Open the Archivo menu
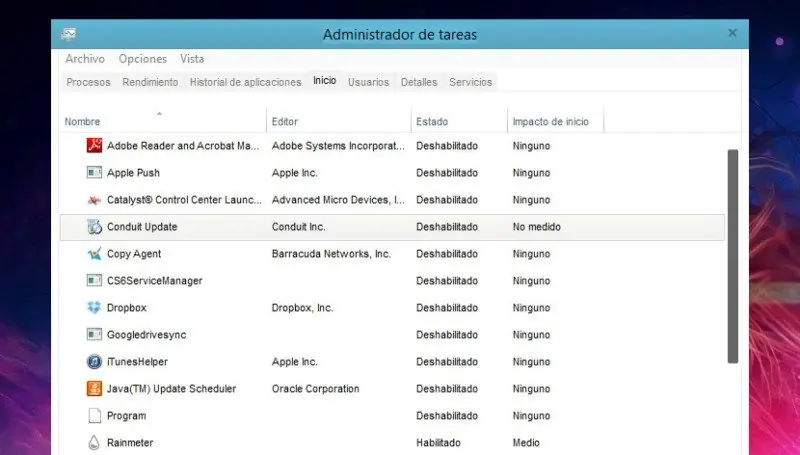The height and width of the screenshot is (455, 800). tap(85, 59)
